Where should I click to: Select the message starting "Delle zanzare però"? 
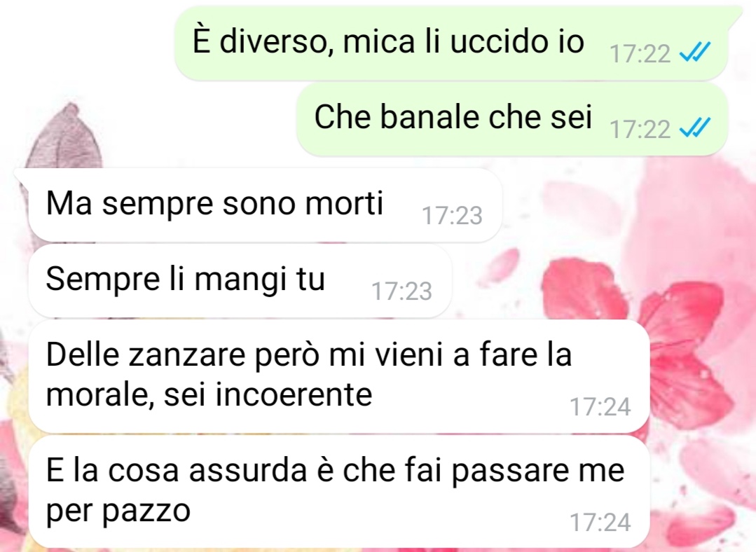[339, 376]
